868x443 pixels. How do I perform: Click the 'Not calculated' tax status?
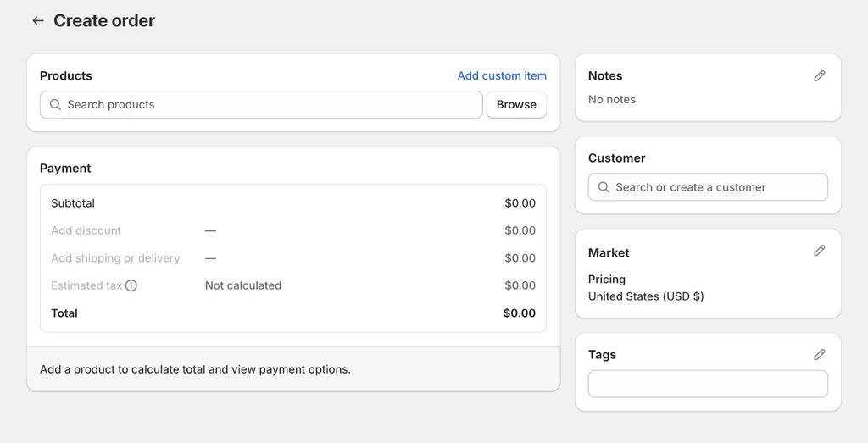243,286
